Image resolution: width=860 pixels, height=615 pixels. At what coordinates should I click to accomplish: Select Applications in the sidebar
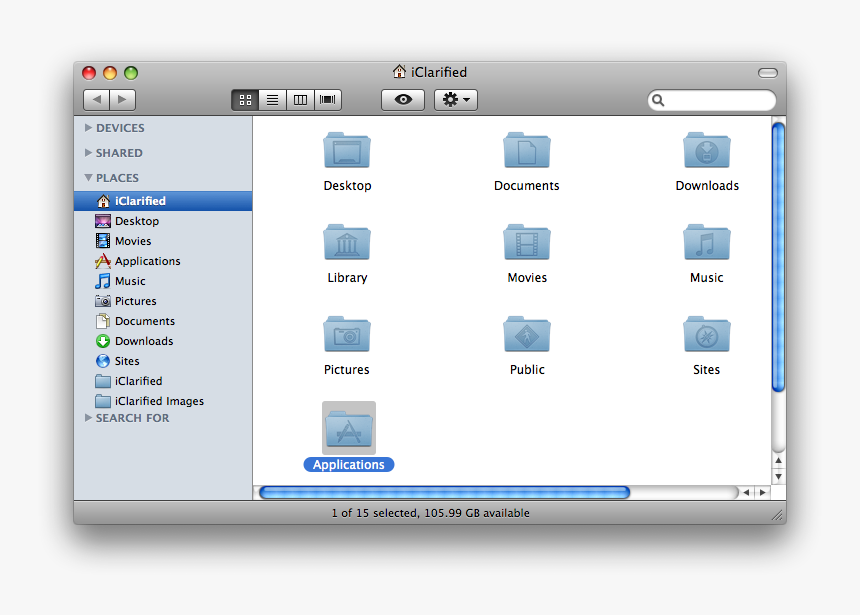pyautogui.click(x=163, y=261)
